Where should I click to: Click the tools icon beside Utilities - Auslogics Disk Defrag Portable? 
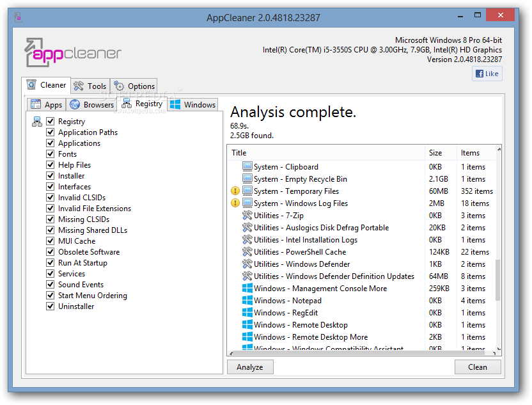point(247,227)
